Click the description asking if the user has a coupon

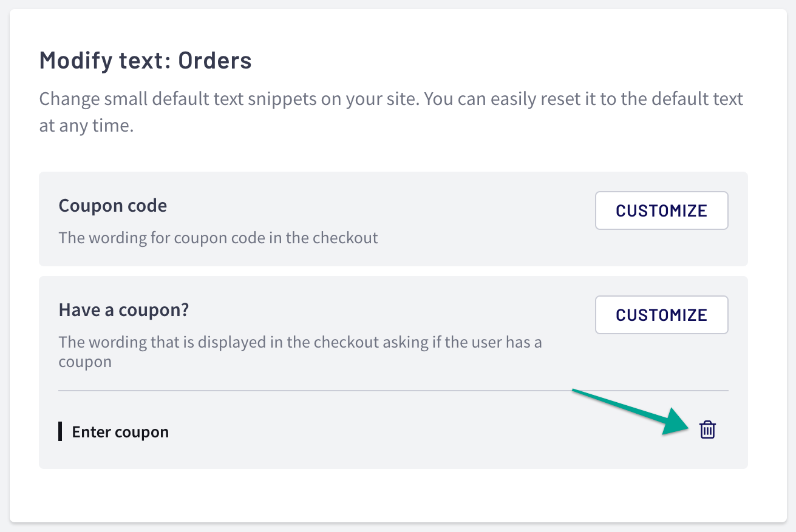(301, 352)
